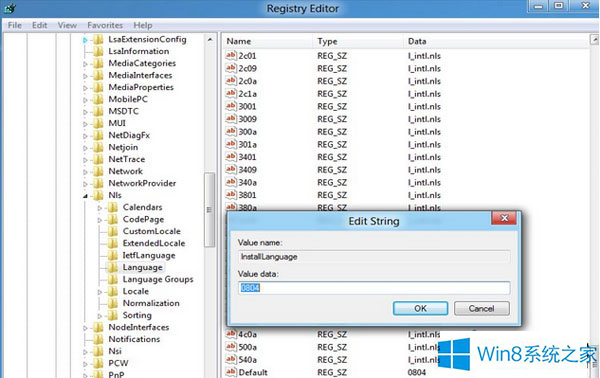Screen dimensions: 600x378
Task: Select the NetworkProvider tree item
Action: 142,183
